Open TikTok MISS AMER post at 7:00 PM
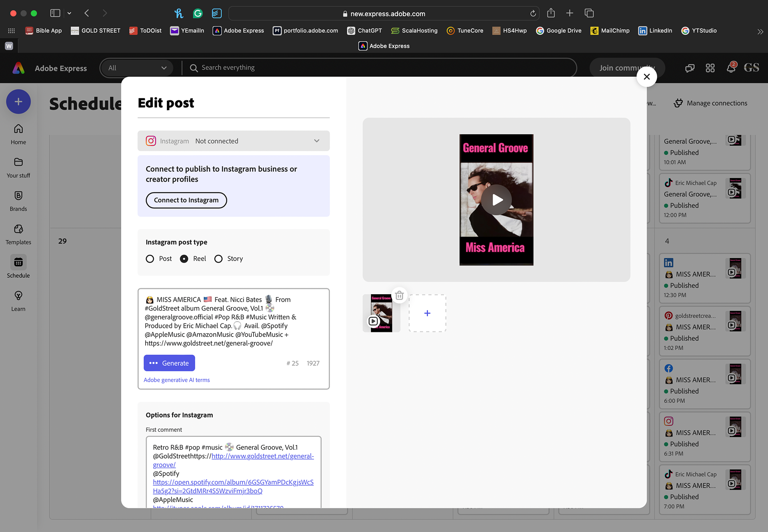The height and width of the screenshot is (532, 768). [x=705, y=490]
